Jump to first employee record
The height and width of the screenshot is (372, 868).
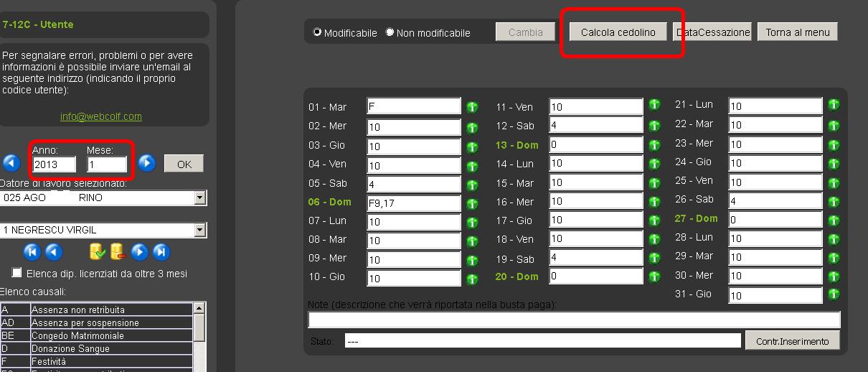32,251
